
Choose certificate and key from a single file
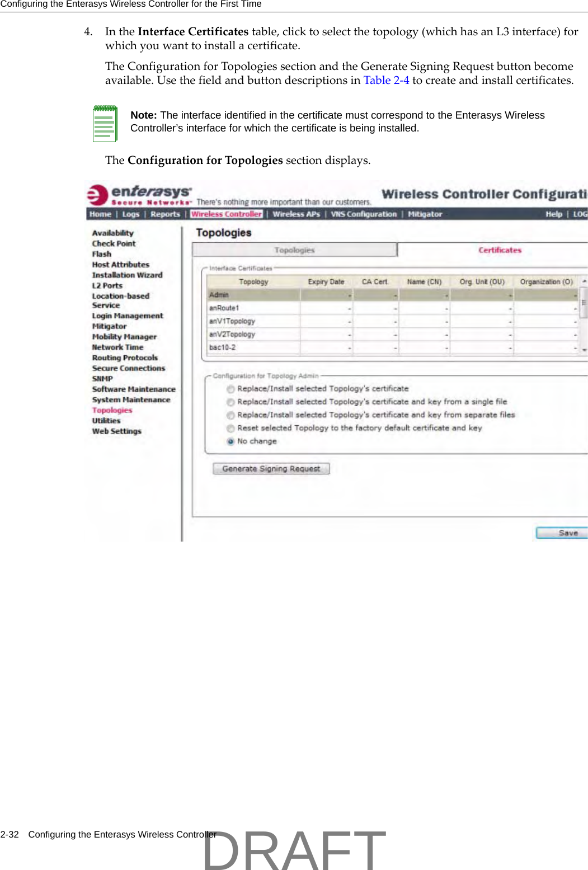(x=231, y=401)
